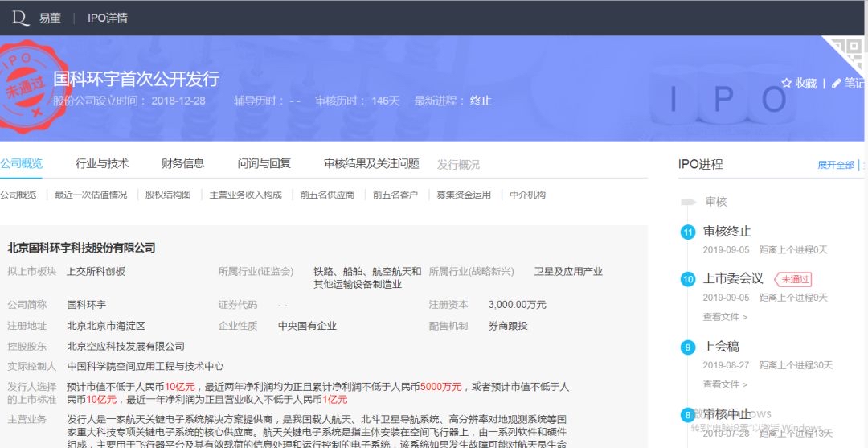Click 易董 brand text in header

click(50, 18)
